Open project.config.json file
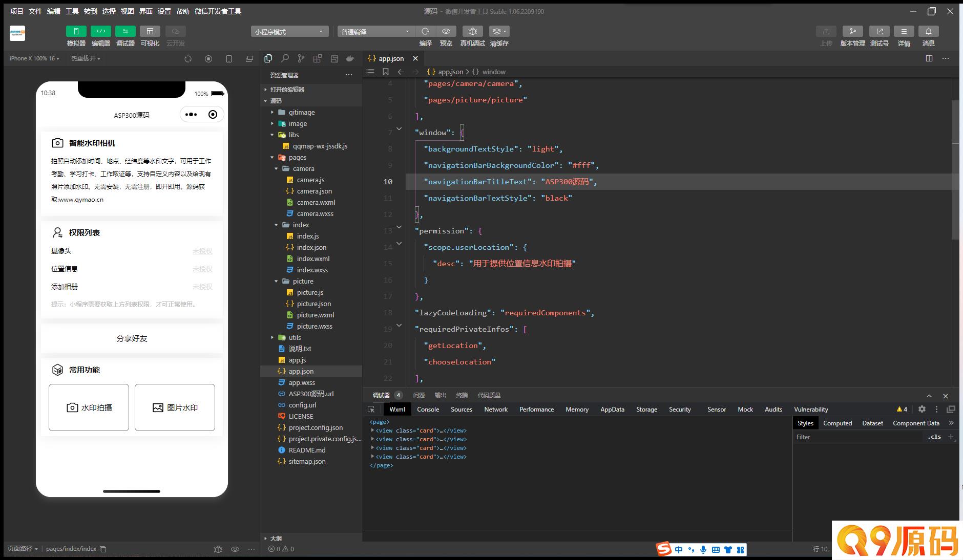The height and width of the screenshot is (560, 963). pyautogui.click(x=316, y=427)
